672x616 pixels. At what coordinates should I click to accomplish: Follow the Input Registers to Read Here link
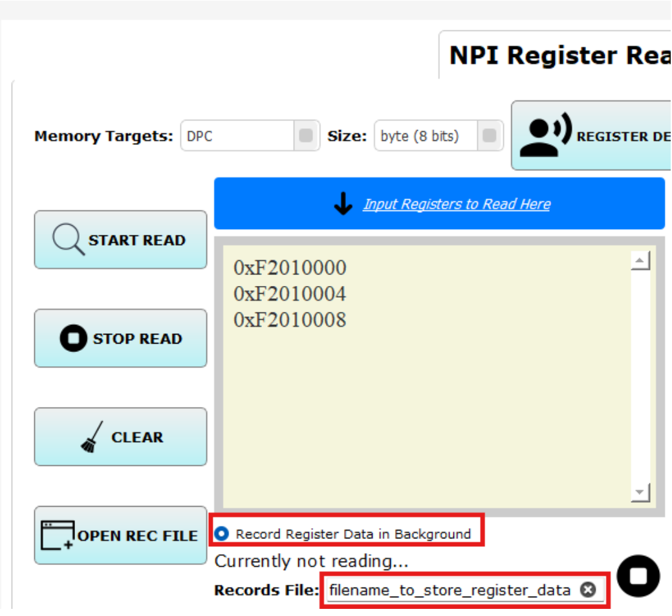(457, 204)
